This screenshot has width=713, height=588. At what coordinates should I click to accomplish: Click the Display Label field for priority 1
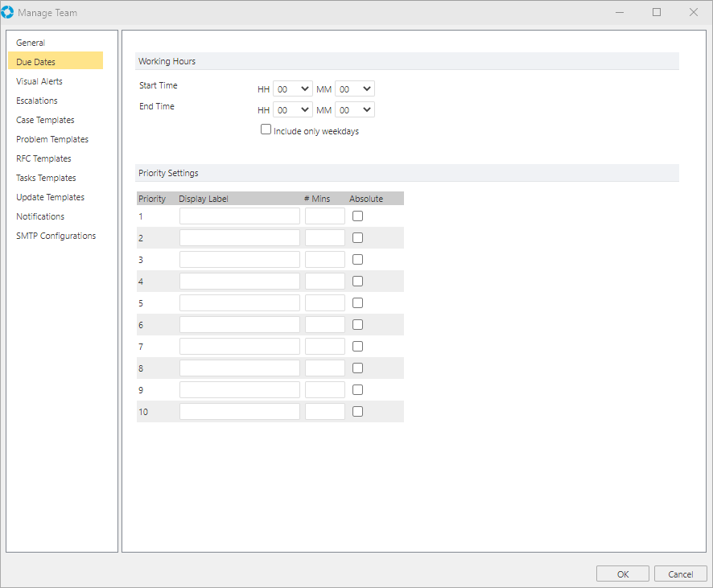239,216
